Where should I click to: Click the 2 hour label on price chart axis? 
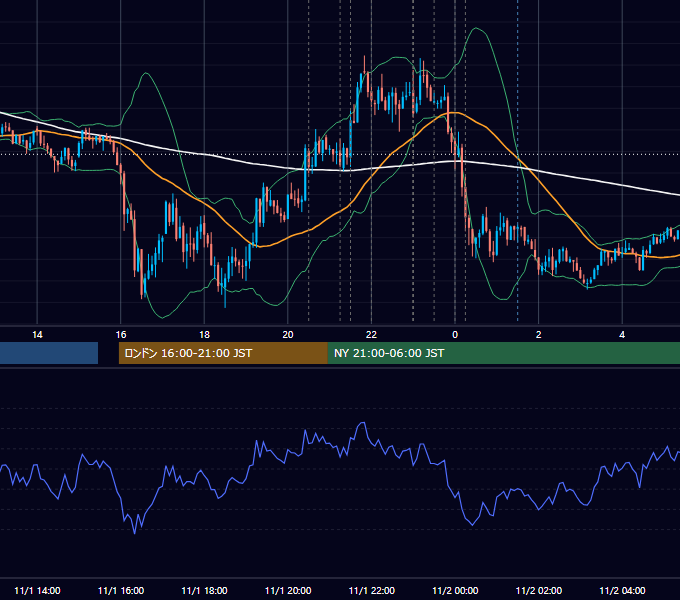pos(539,335)
